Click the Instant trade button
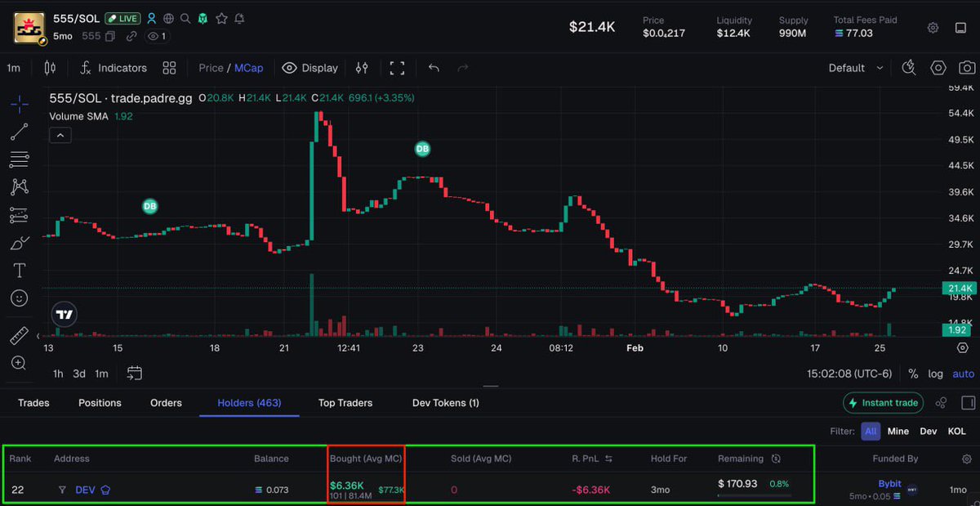This screenshot has height=506, width=980. pyautogui.click(x=883, y=403)
